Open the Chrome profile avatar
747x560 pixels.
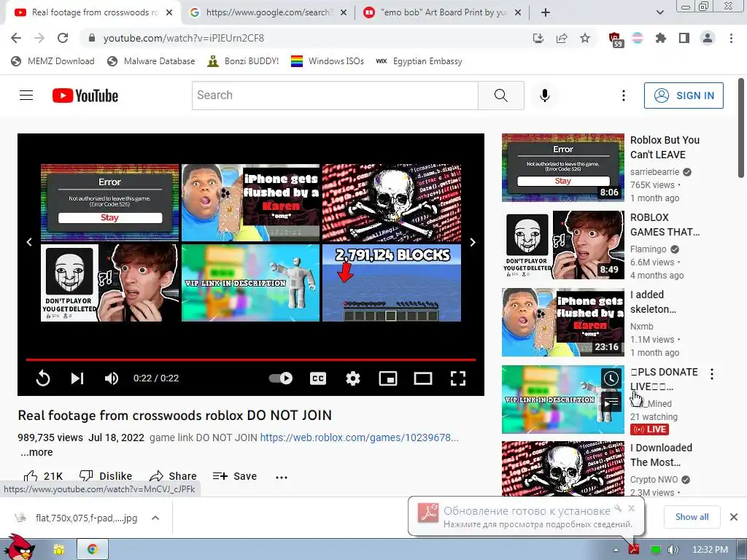(708, 38)
